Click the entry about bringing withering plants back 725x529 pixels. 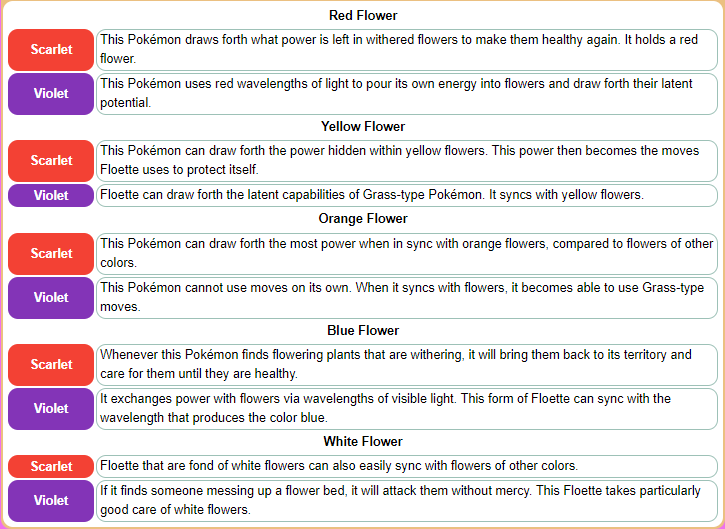pos(407,365)
